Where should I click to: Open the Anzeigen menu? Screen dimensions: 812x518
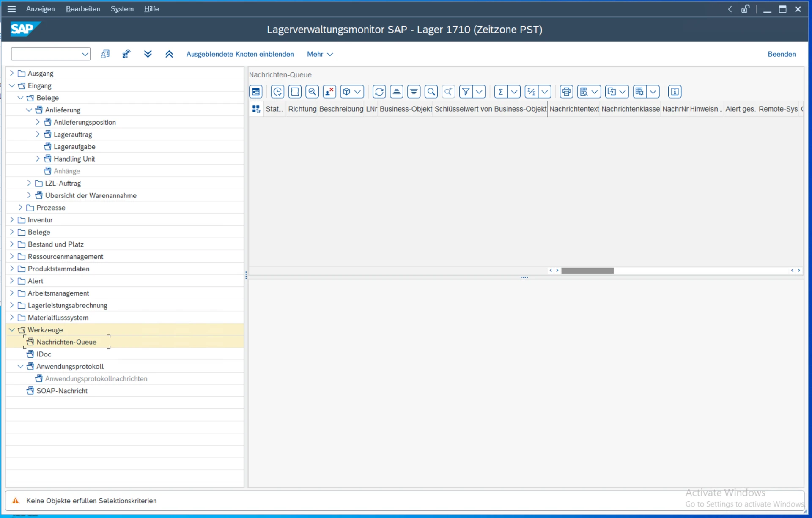tap(40, 9)
